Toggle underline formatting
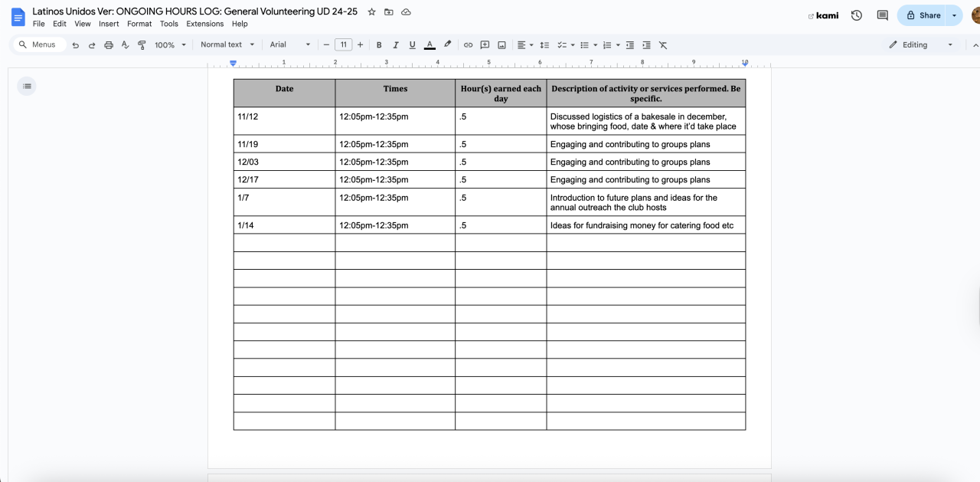This screenshot has width=980, height=482. pyautogui.click(x=413, y=45)
